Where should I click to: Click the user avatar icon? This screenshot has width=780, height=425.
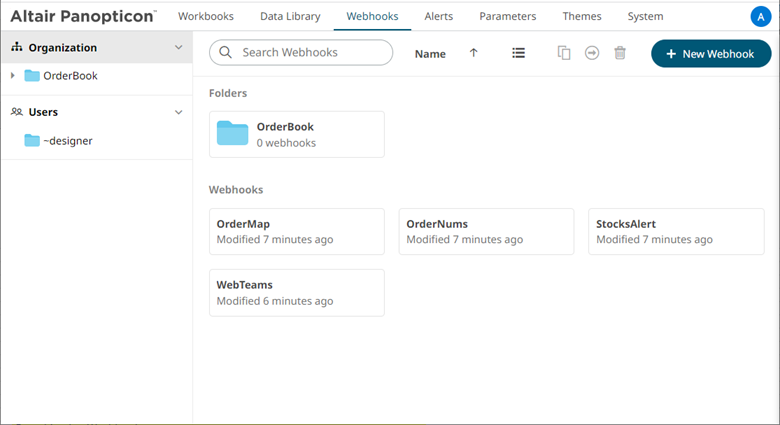(x=760, y=17)
